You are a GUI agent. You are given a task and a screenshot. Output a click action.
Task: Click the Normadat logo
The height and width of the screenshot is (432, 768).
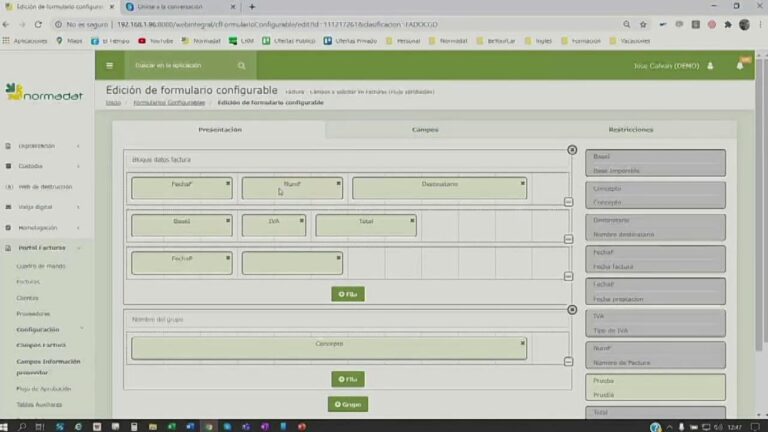[44, 93]
